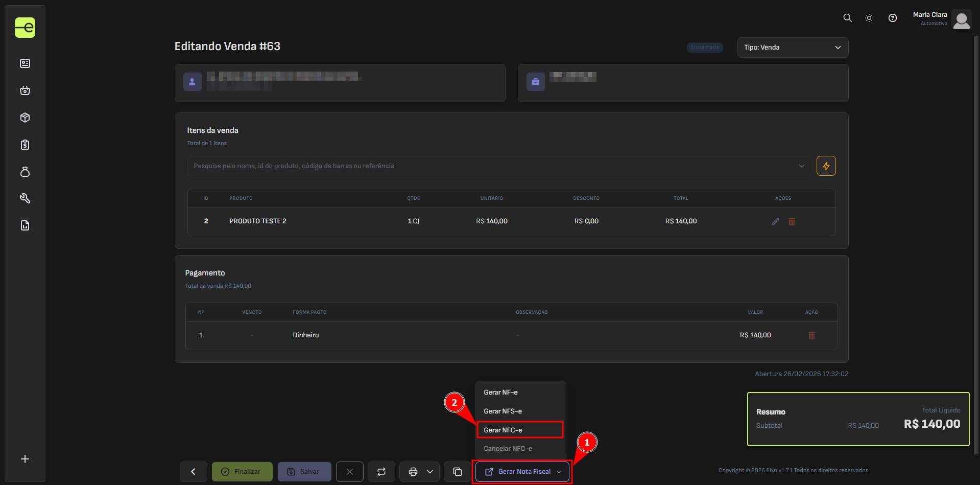Image resolution: width=980 pixels, height=485 pixels.
Task: Expand print options arrow next to printer
Action: pos(430,472)
